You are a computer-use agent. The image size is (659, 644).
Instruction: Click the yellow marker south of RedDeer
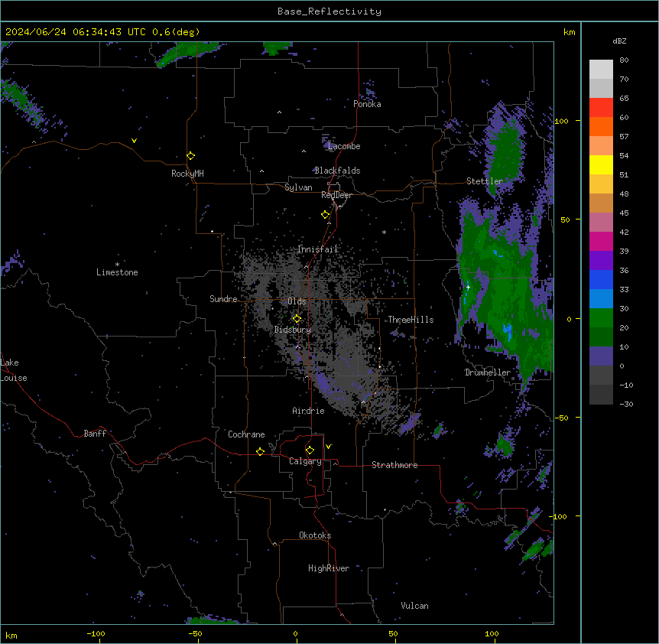pyautogui.click(x=326, y=215)
